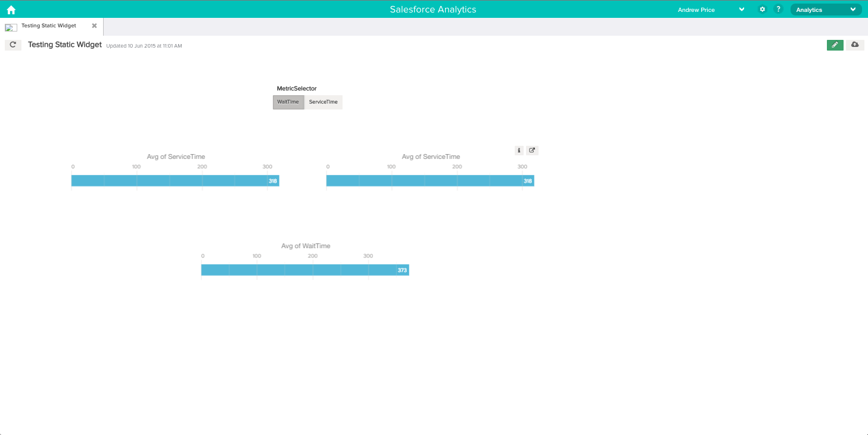Open the settings gear icon
Screen dimensions: 868x435
pyautogui.click(x=762, y=10)
